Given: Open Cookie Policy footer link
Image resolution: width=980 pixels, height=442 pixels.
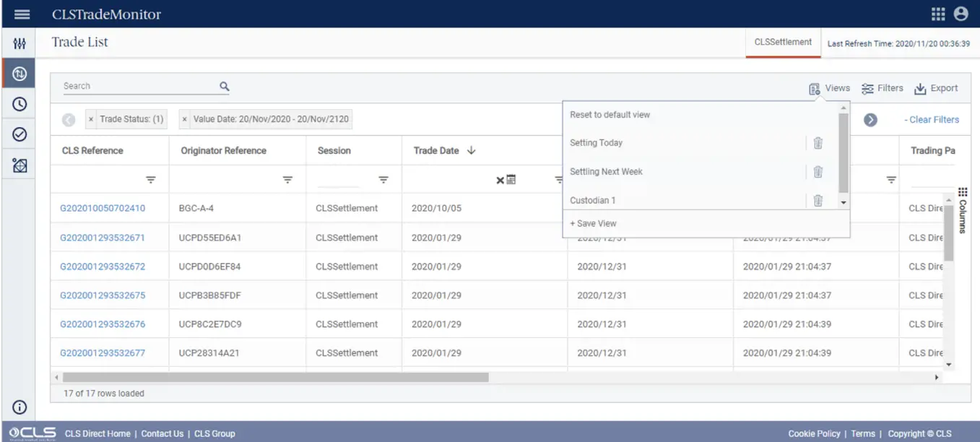Looking at the screenshot, I should tap(814, 434).
